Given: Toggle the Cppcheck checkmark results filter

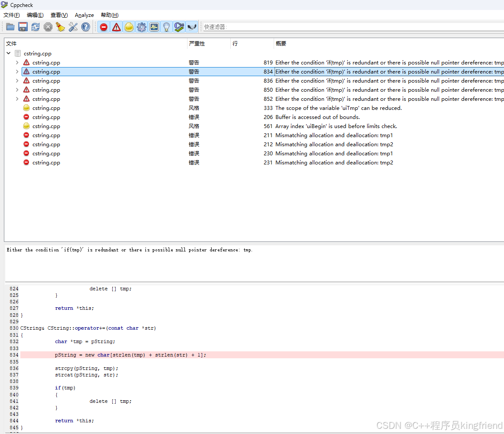Looking at the screenshot, I should point(179,27).
